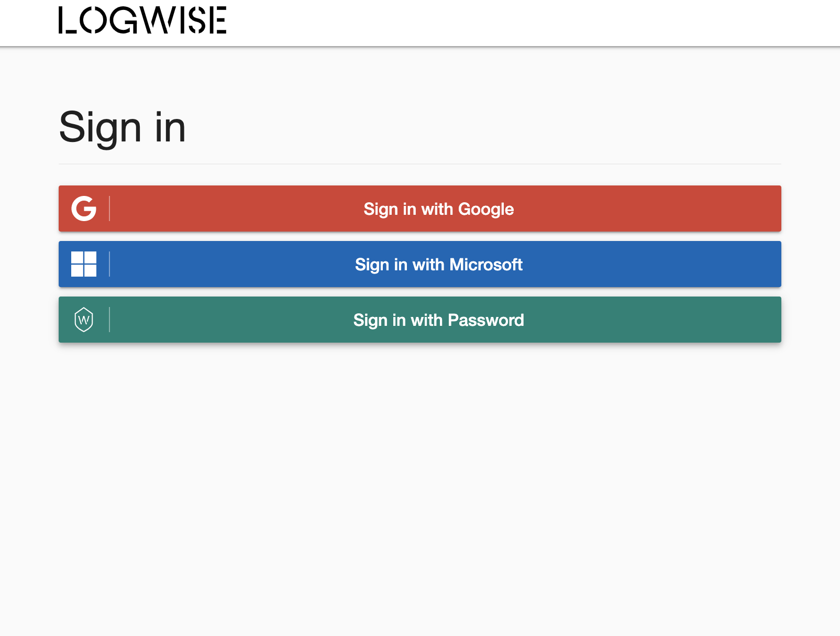The height and width of the screenshot is (636, 840).
Task: Click the white Google G icon
Action: [x=84, y=209]
